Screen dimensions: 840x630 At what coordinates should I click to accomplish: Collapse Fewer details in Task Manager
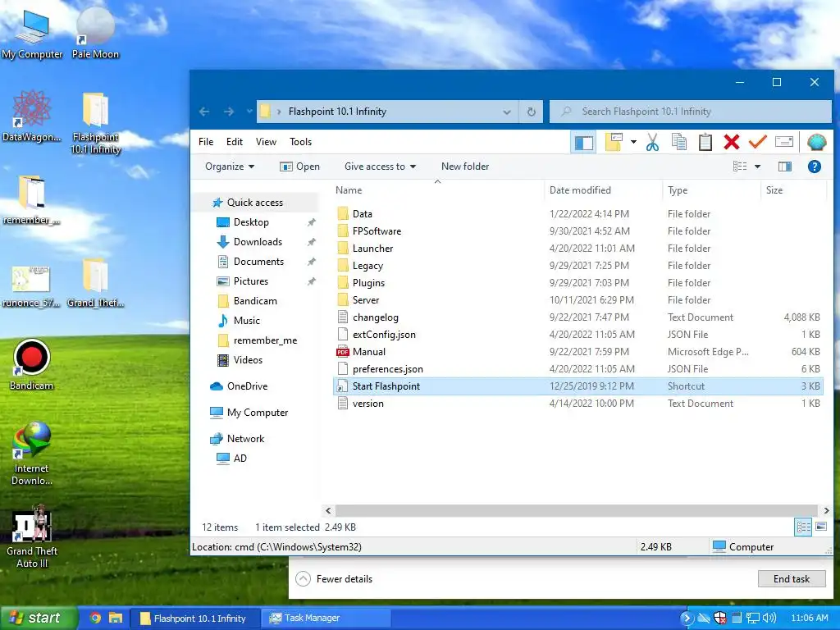point(335,579)
